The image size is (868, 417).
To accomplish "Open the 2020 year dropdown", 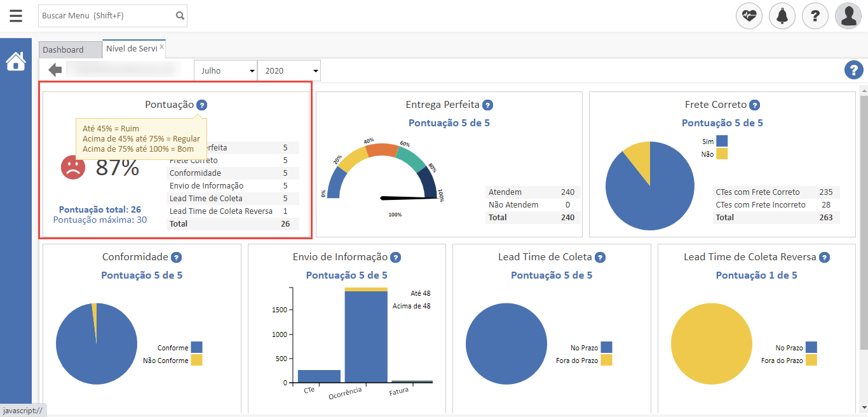I will point(289,70).
